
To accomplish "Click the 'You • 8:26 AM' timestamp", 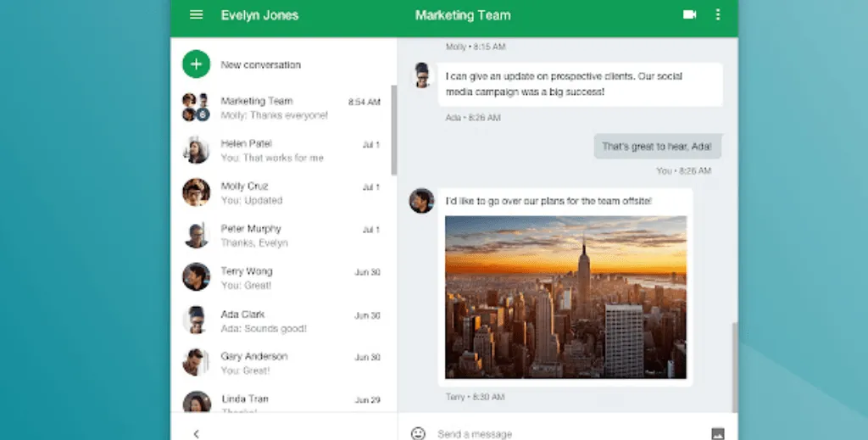I will coord(684,171).
